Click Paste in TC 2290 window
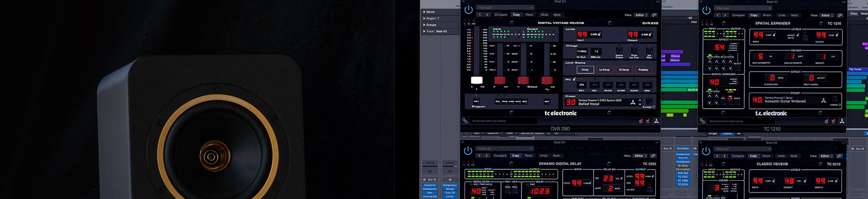 click(x=528, y=156)
